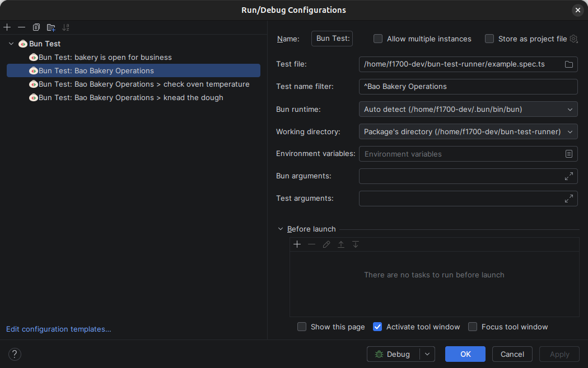Open environment variables editor icon
The height and width of the screenshot is (368, 588).
569,154
